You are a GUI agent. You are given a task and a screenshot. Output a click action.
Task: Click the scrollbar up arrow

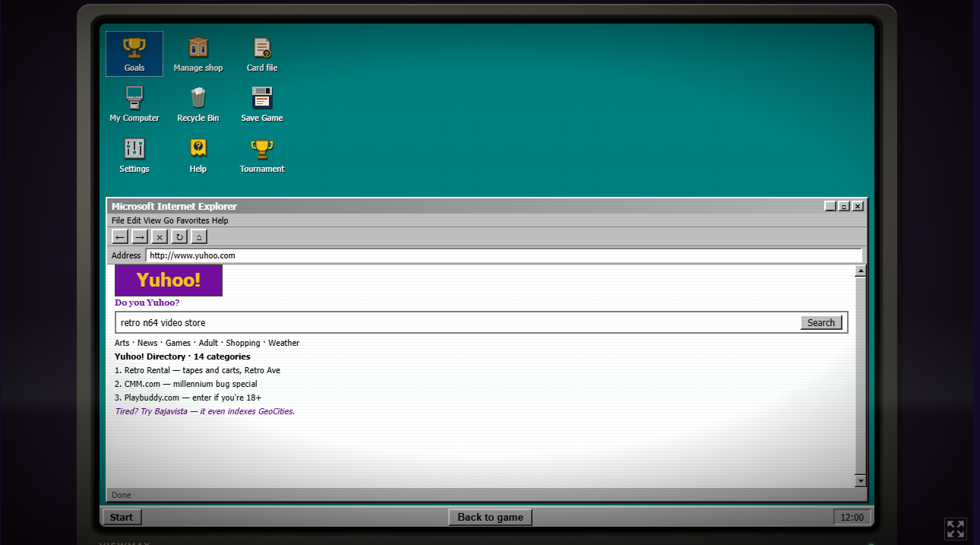pos(861,271)
